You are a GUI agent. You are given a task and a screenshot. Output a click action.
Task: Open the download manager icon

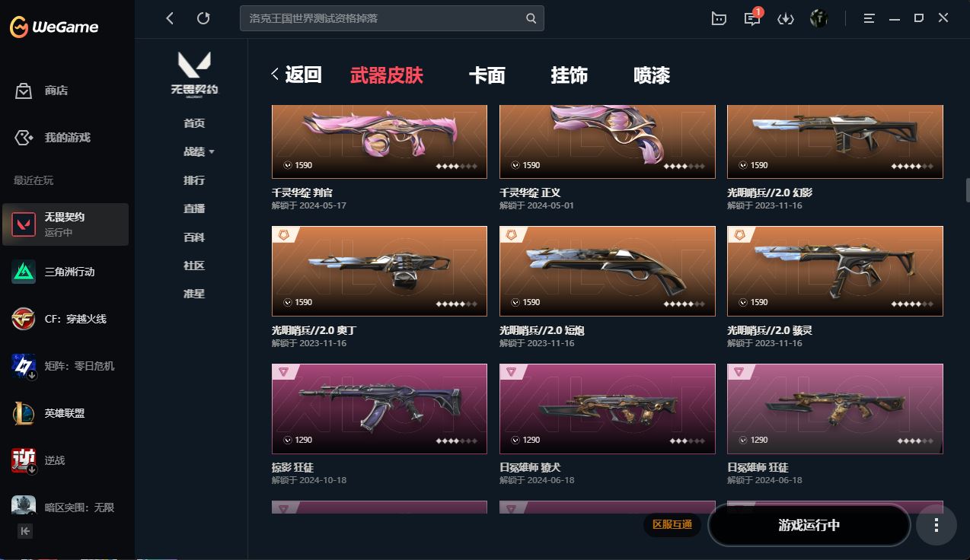click(785, 18)
